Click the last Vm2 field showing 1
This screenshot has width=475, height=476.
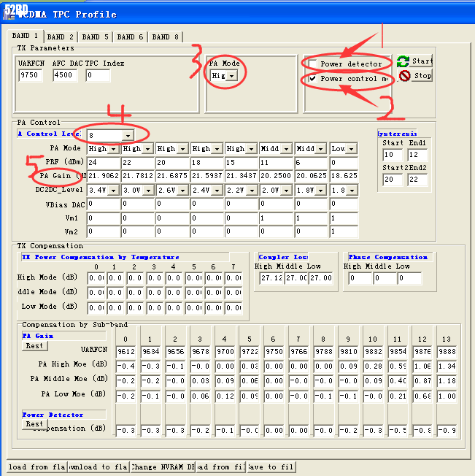point(344,231)
